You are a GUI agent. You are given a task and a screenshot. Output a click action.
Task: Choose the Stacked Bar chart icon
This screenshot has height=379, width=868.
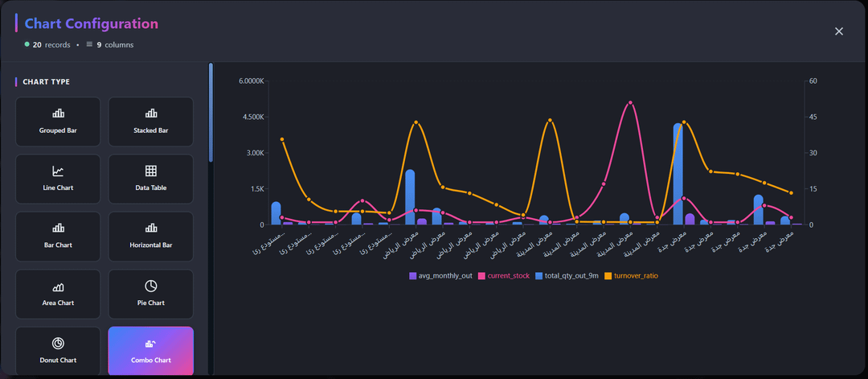(151, 113)
